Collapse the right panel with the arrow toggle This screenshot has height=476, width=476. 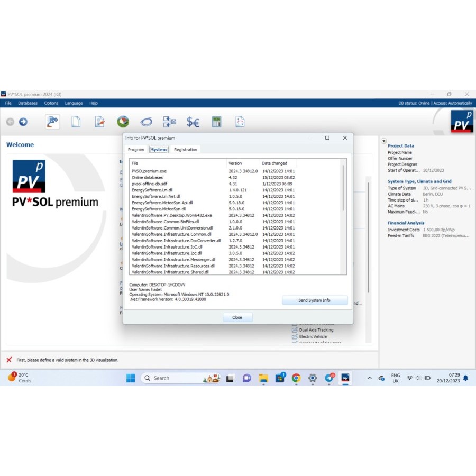click(384, 141)
